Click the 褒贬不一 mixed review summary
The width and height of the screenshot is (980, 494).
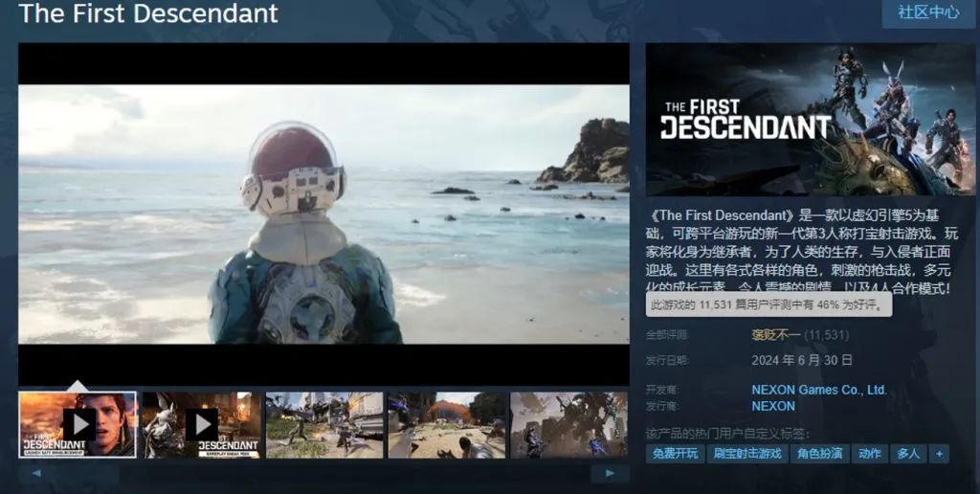click(x=775, y=335)
